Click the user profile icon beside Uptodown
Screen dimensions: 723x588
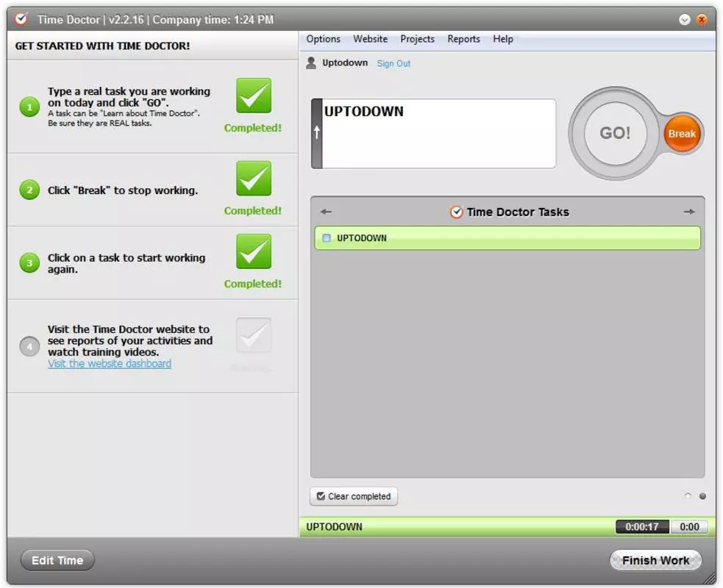pos(311,62)
